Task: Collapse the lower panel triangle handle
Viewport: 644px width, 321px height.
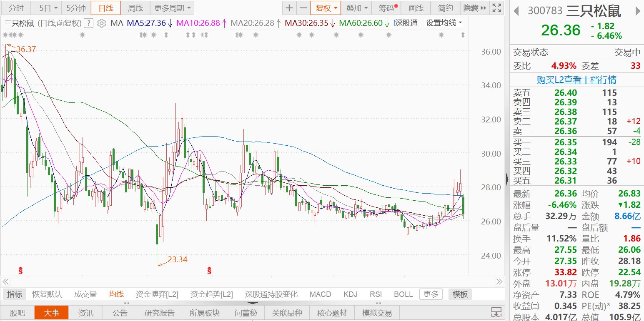Action: point(253,303)
